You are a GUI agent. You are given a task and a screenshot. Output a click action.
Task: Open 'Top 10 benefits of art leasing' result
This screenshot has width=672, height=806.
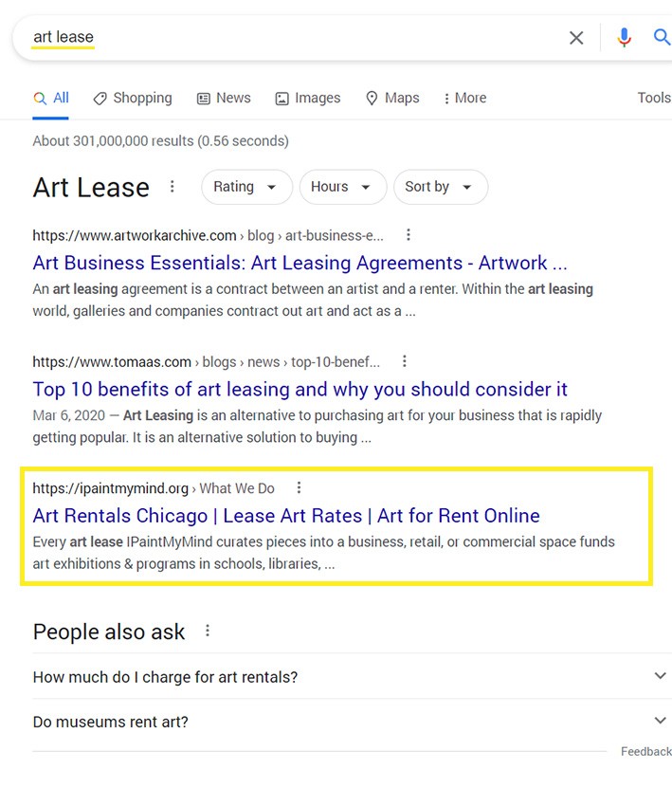[300, 390]
